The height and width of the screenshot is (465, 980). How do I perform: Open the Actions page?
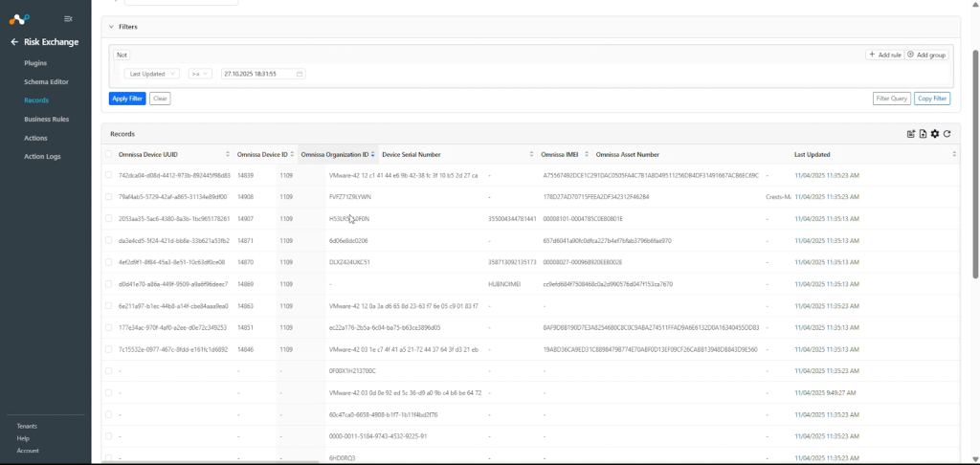[x=35, y=138]
